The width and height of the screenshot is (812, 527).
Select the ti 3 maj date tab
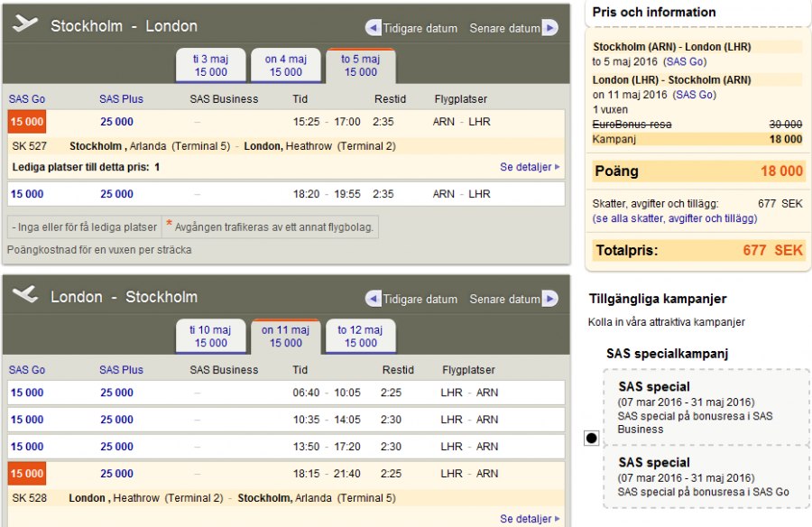[211, 65]
